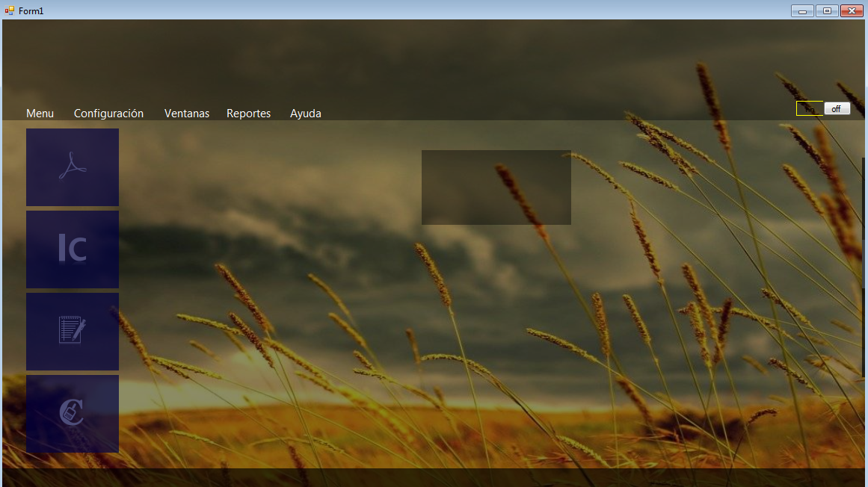
Task: Click the dark rectangular preview panel in the center
Action: (x=496, y=187)
